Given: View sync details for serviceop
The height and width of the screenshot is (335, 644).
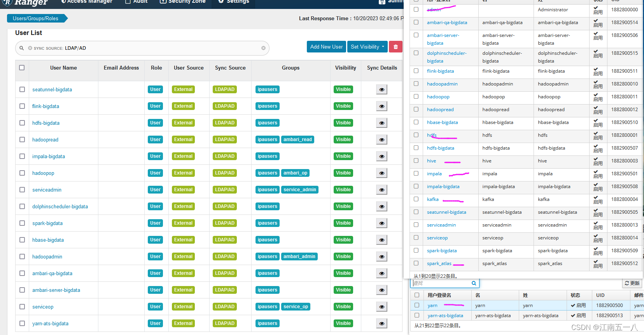Looking at the screenshot, I should tap(382, 307).
